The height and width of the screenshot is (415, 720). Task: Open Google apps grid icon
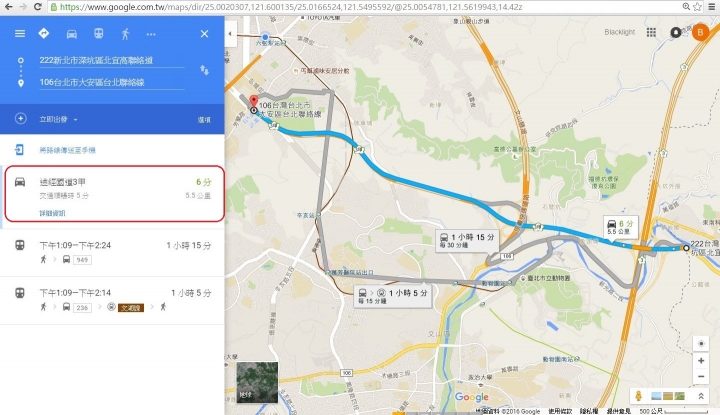651,32
